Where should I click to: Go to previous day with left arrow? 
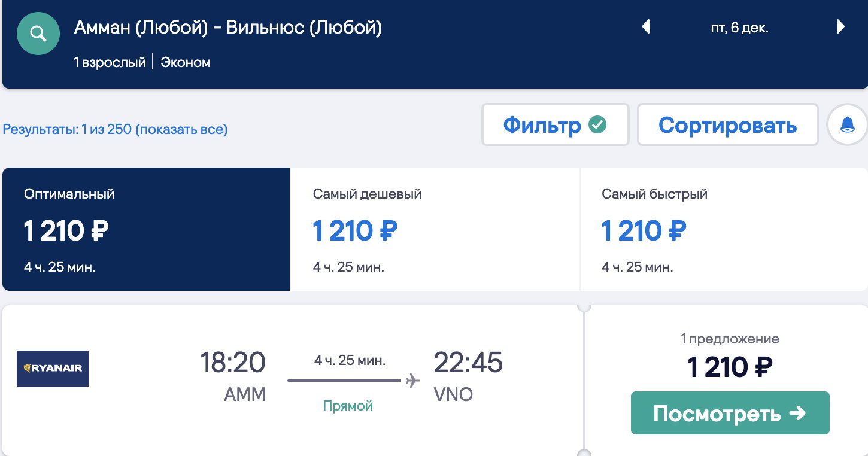tap(645, 27)
